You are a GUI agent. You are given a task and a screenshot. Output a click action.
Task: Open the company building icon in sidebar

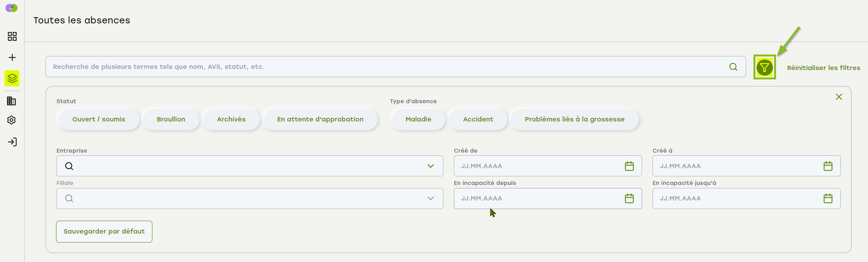pyautogui.click(x=12, y=101)
